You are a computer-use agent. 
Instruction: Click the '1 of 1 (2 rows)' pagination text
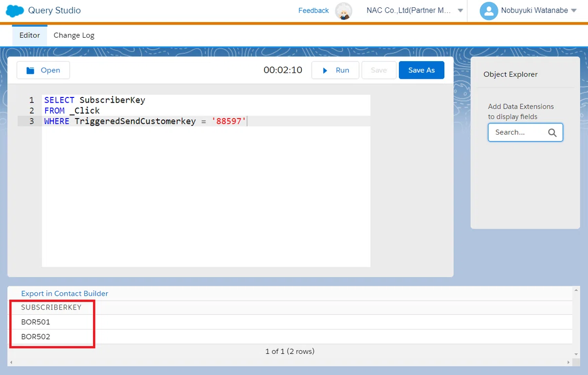pos(290,351)
